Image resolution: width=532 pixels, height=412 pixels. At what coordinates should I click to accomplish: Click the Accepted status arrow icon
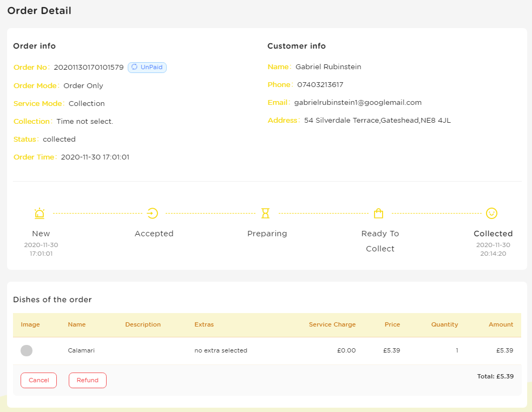pyautogui.click(x=152, y=213)
